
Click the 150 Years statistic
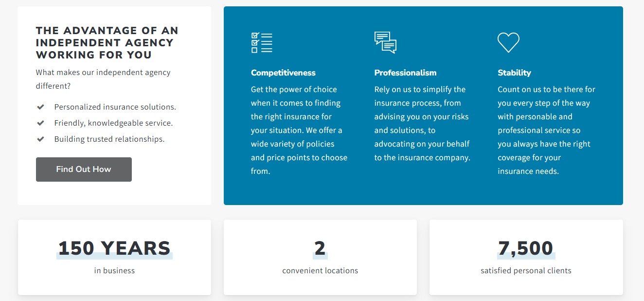pos(114,248)
